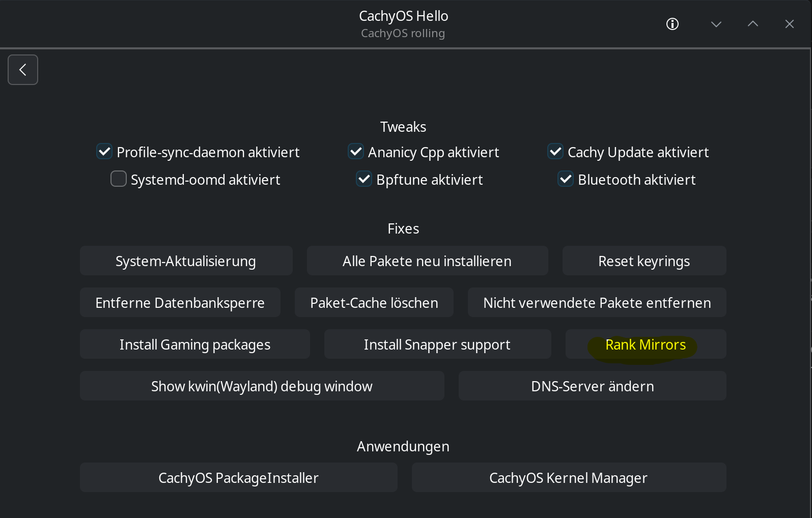Image resolution: width=812 pixels, height=518 pixels.
Task: Toggle Cachy Update aktiviert checkbox
Action: coord(555,152)
